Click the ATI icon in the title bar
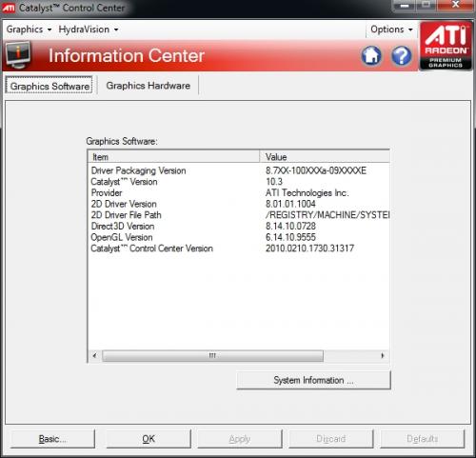The image size is (476, 458). click(x=9, y=8)
